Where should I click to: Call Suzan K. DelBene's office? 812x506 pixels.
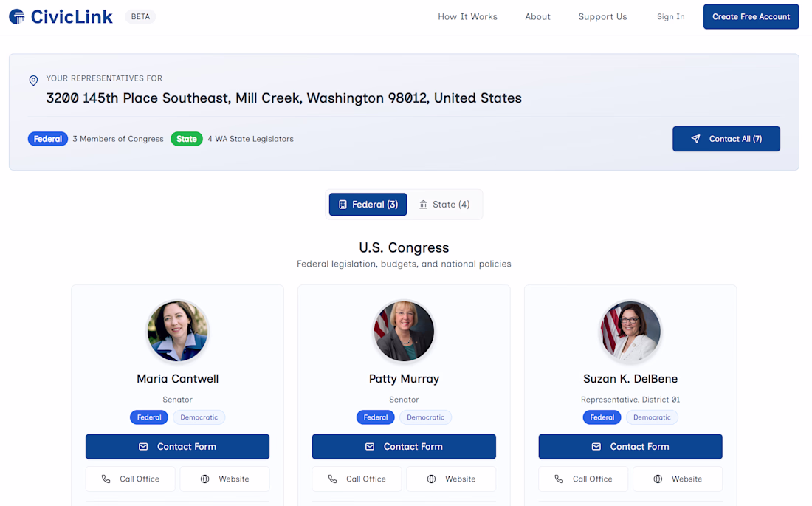point(583,479)
